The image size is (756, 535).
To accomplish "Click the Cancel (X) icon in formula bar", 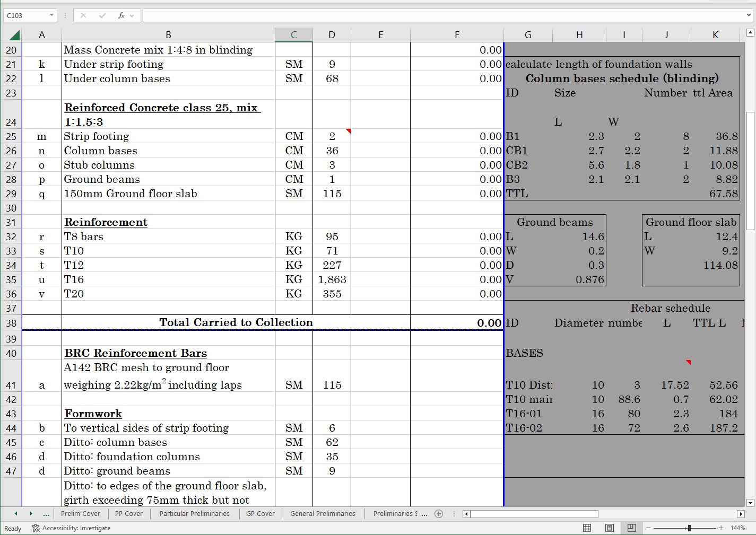I will pos(83,15).
